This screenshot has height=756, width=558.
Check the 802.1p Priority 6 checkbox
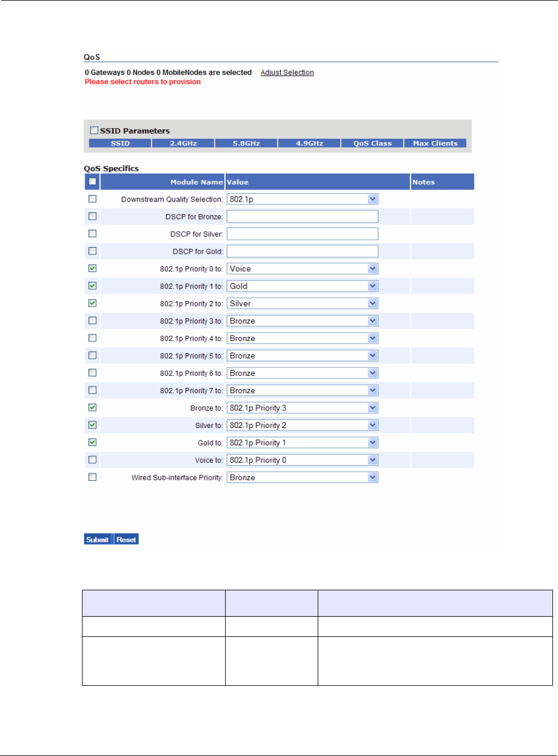click(92, 373)
